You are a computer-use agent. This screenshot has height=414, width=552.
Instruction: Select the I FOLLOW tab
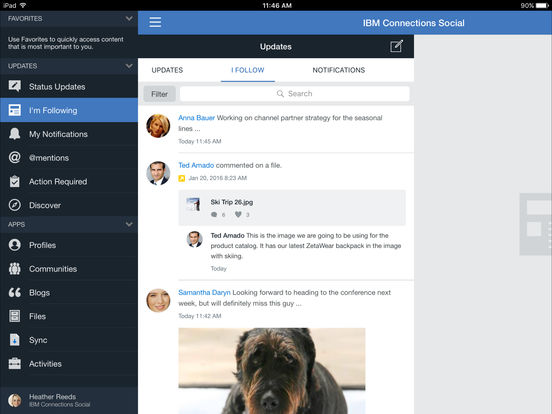coord(248,70)
